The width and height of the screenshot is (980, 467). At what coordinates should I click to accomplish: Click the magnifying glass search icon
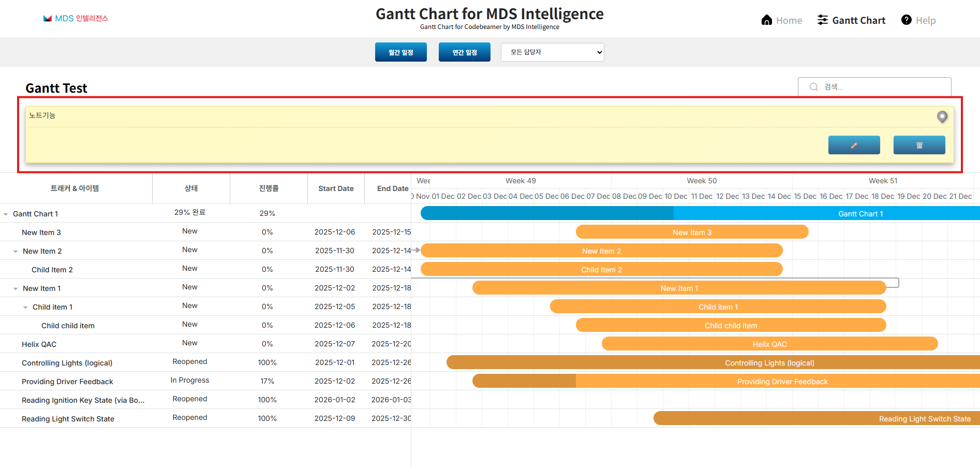[x=813, y=86]
